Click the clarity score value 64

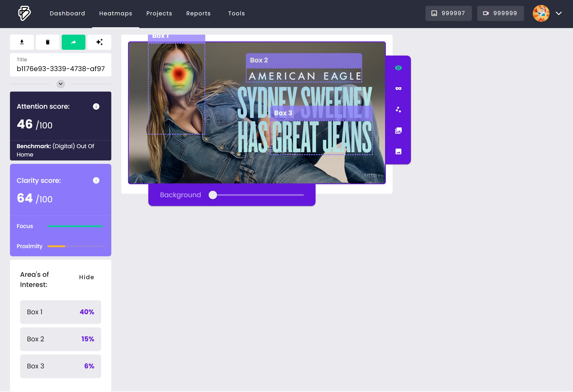coord(25,198)
